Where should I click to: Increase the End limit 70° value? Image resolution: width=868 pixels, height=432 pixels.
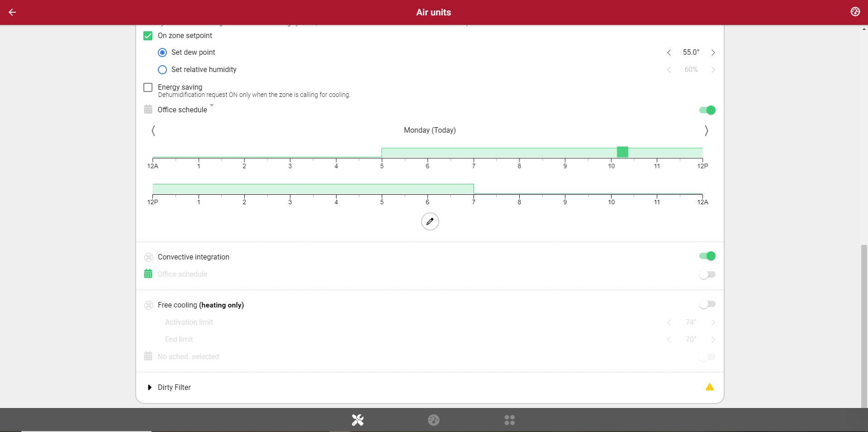tap(713, 340)
